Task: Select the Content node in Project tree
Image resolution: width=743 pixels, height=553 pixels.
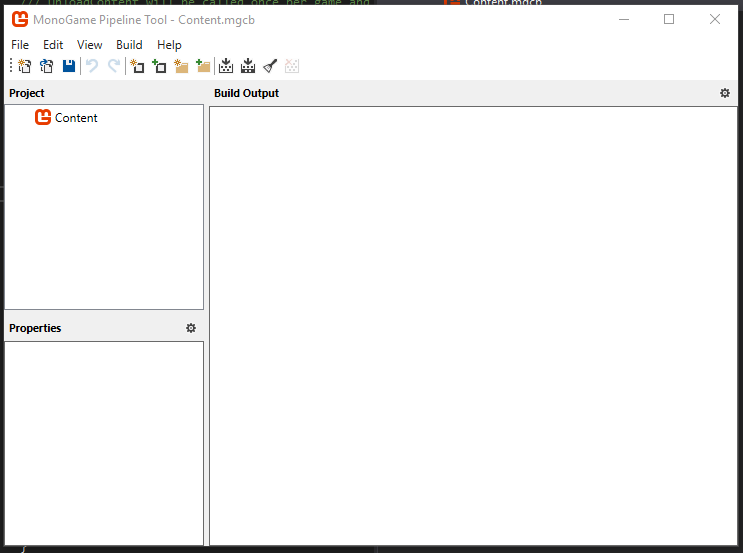Action: click(76, 118)
